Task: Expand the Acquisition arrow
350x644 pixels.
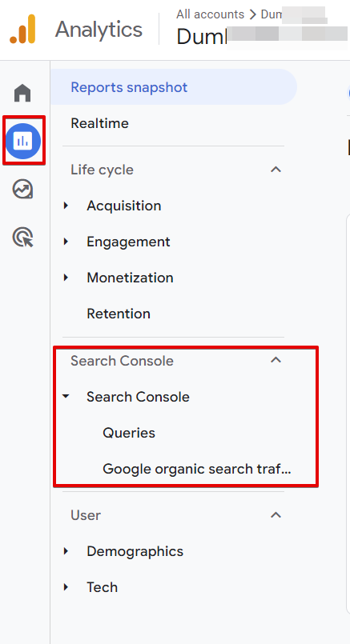Action: 66,206
